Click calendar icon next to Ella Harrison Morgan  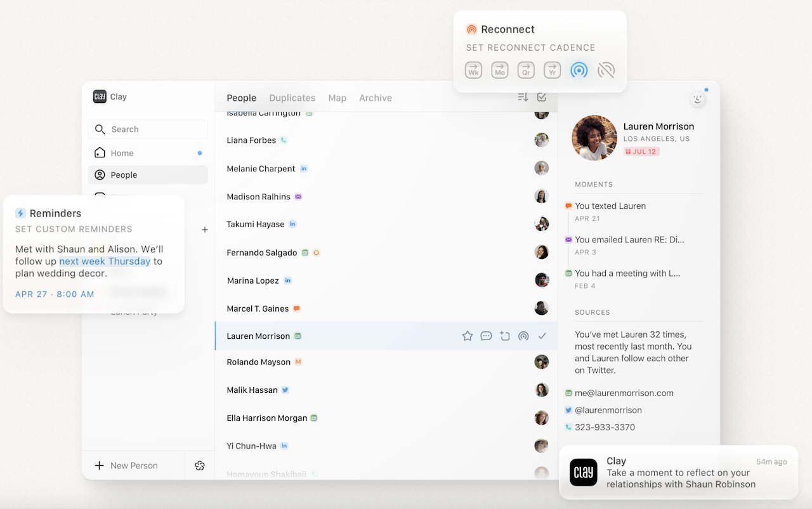(313, 418)
